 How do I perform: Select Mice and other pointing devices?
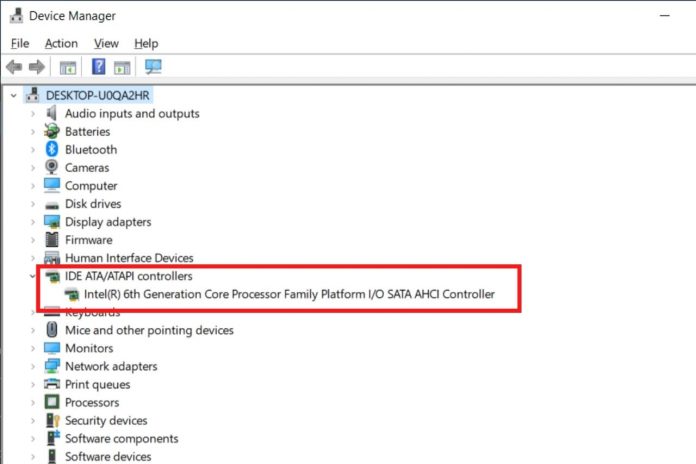click(149, 330)
